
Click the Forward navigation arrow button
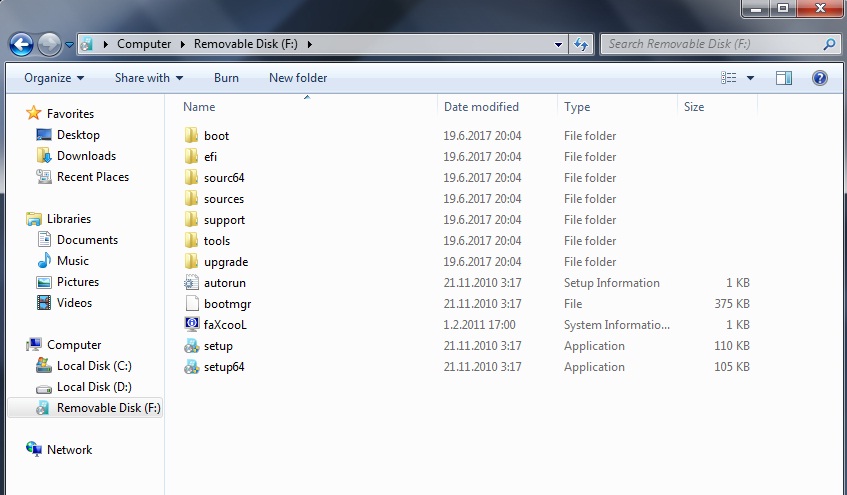(x=49, y=44)
